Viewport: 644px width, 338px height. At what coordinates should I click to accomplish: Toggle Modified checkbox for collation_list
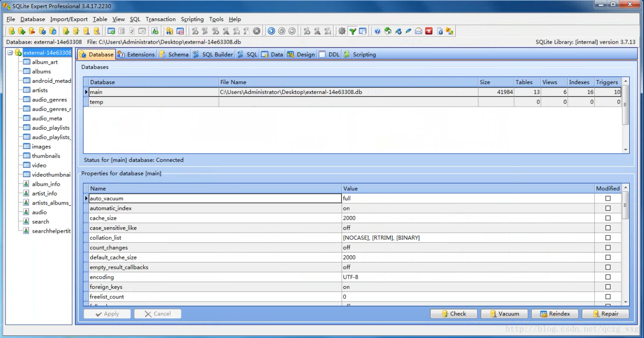pos(608,238)
